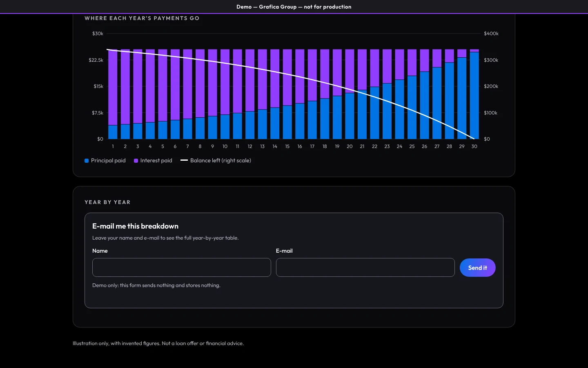This screenshot has height=368, width=588.
Task: Click the blue Principal paid legend swatch
Action: tap(87, 161)
